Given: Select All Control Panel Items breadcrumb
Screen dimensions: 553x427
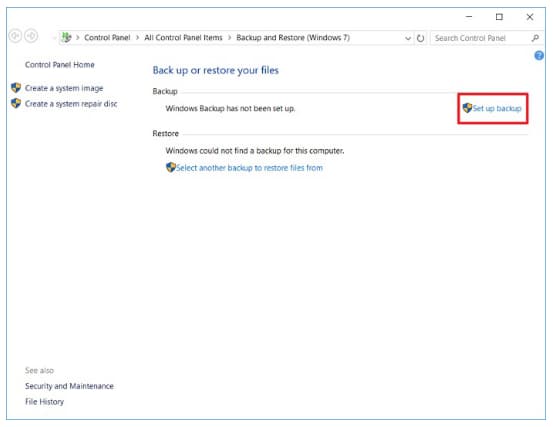Looking at the screenshot, I should (183, 37).
